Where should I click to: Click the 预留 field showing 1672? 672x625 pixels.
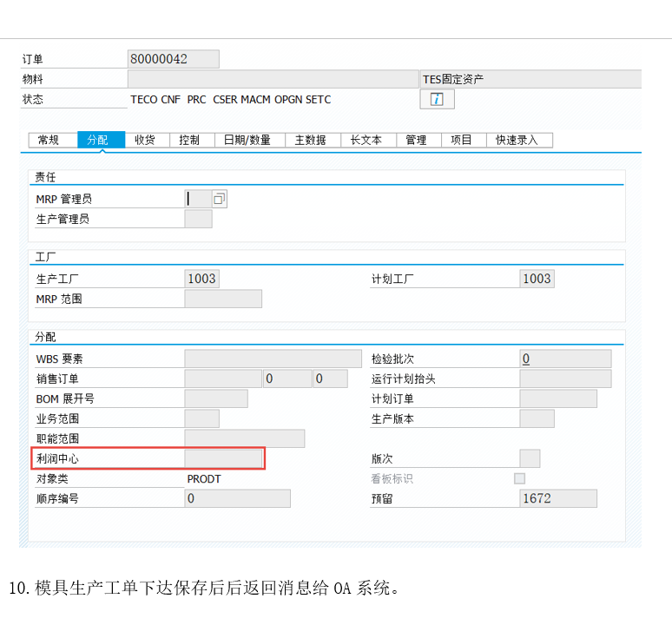pyautogui.click(x=558, y=498)
